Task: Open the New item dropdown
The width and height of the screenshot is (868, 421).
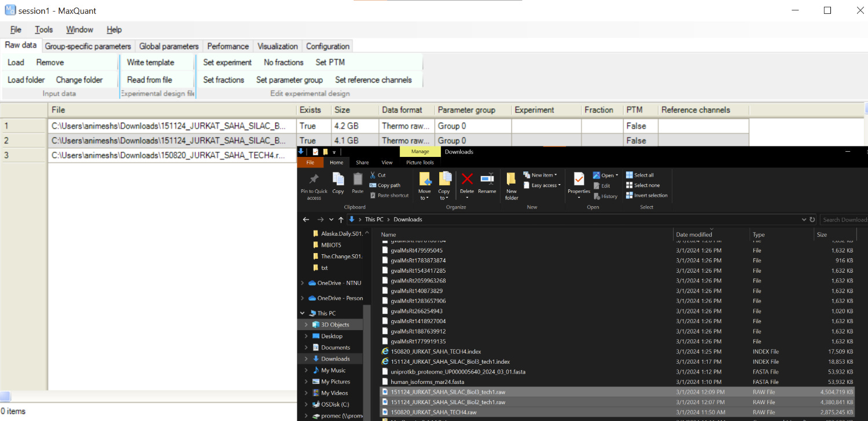Action: [540, 175]
